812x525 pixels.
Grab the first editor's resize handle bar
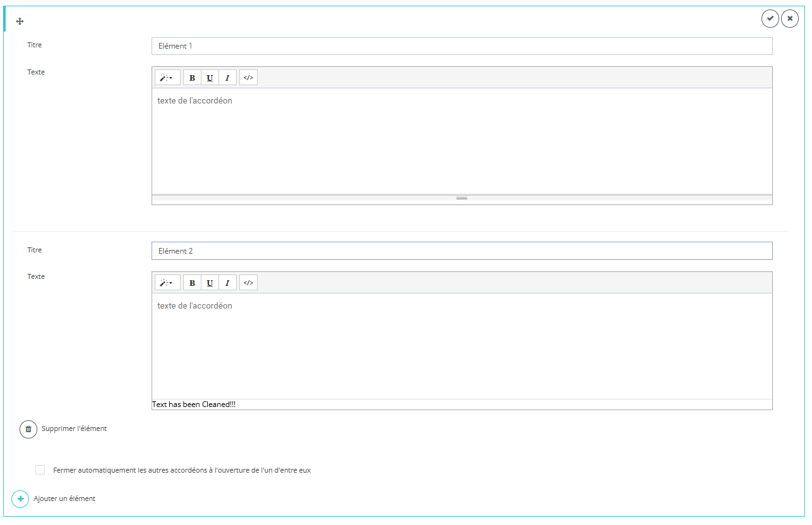tap(462, 198)
